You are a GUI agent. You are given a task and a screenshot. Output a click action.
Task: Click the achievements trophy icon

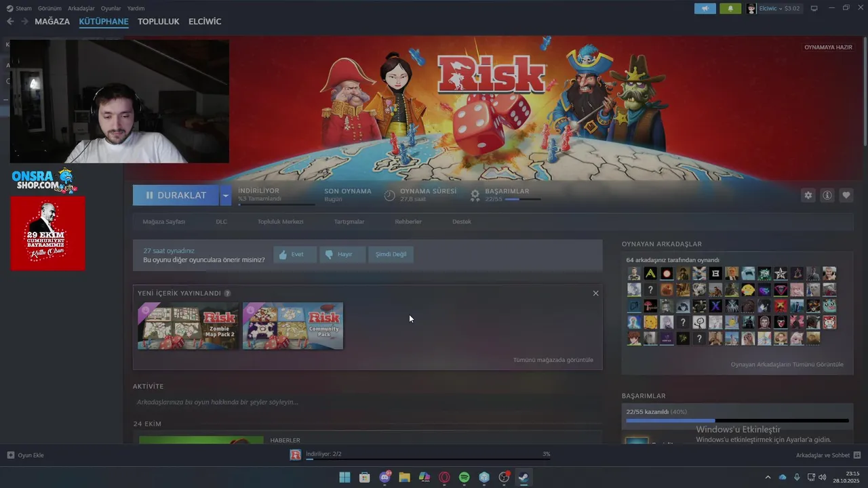pos(475,195)
